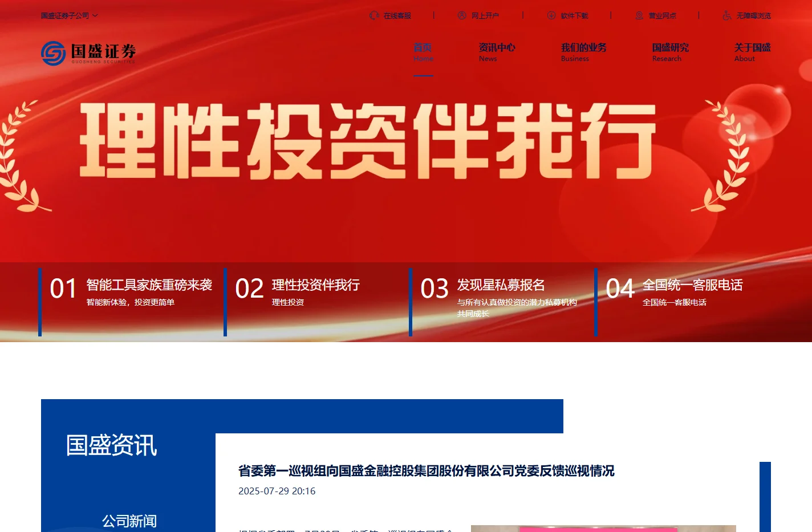Click the Guosheng Securities logo
The width and height of the screenshot is (812, 532).
coord(88,53)
